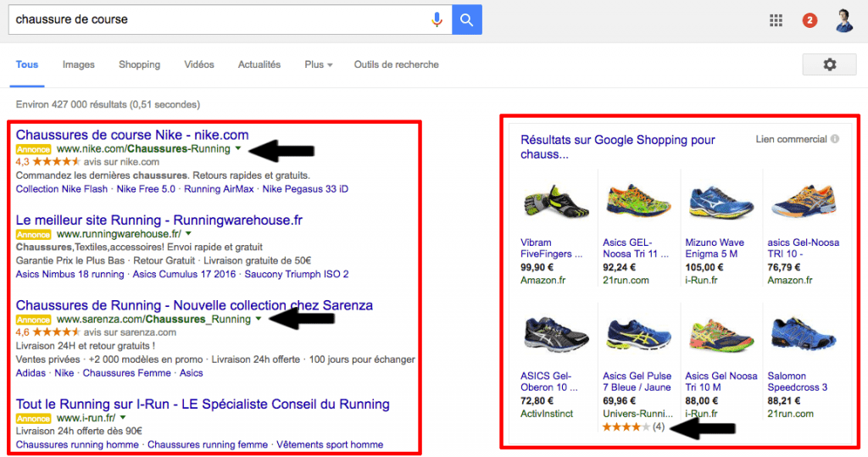Click the Salomon Speedcross 3 shoe image
Image resolution: width=868 pixels, height=457 pixels.
click(x=803, y=334)
